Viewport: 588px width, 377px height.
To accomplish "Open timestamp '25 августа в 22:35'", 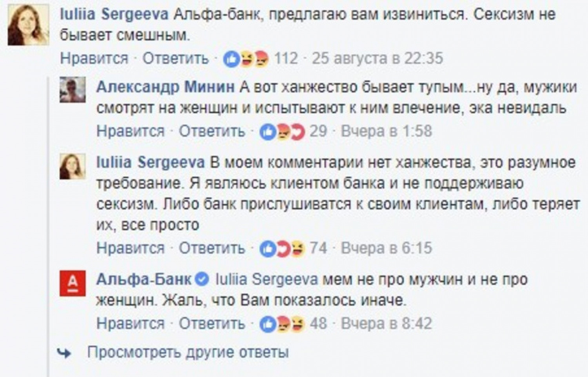I will click(x=377, y=58).
